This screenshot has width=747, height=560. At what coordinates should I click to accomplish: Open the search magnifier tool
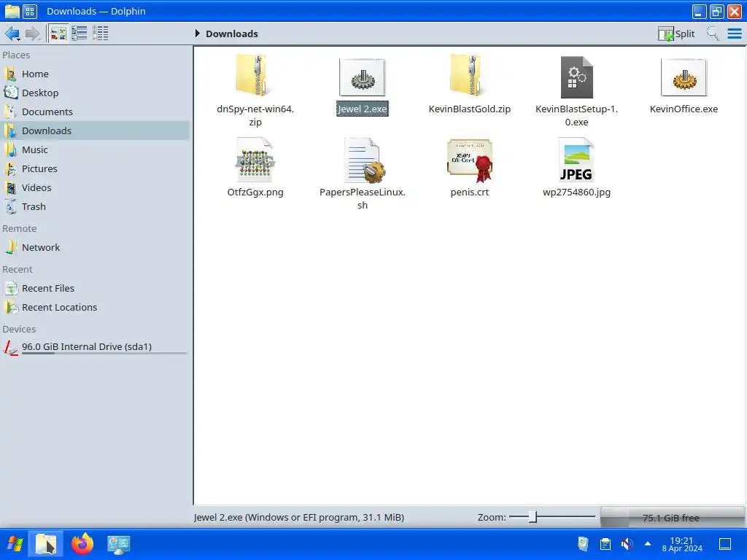pos(713,34)
